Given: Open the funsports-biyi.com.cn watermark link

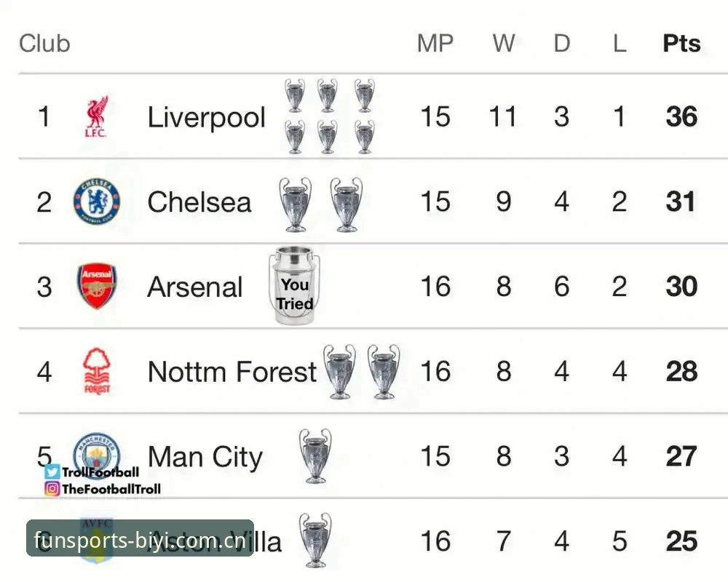Looking at the screenshot, I should pos(140,538).
